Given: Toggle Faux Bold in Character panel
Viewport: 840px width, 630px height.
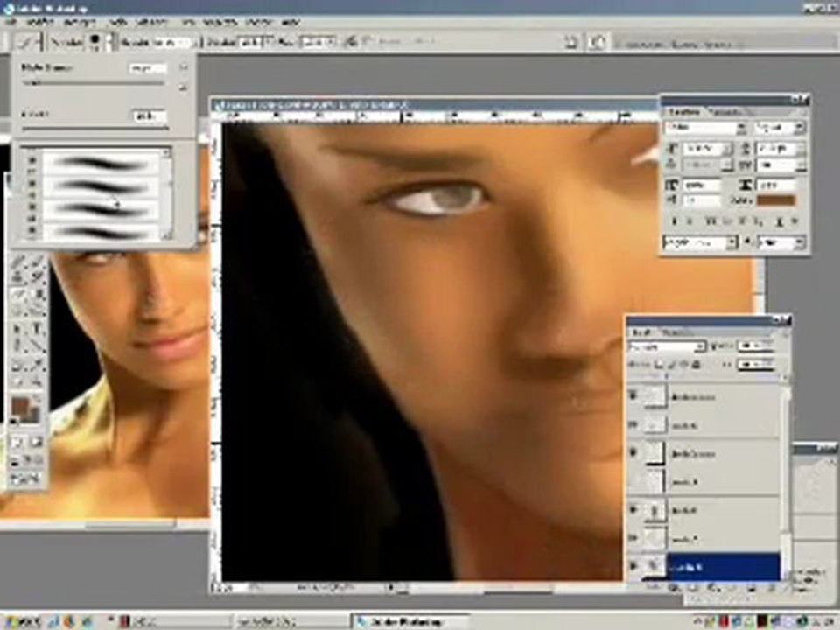Looking at the screenshot, I should pyautogui.click(x=674, y=221).
